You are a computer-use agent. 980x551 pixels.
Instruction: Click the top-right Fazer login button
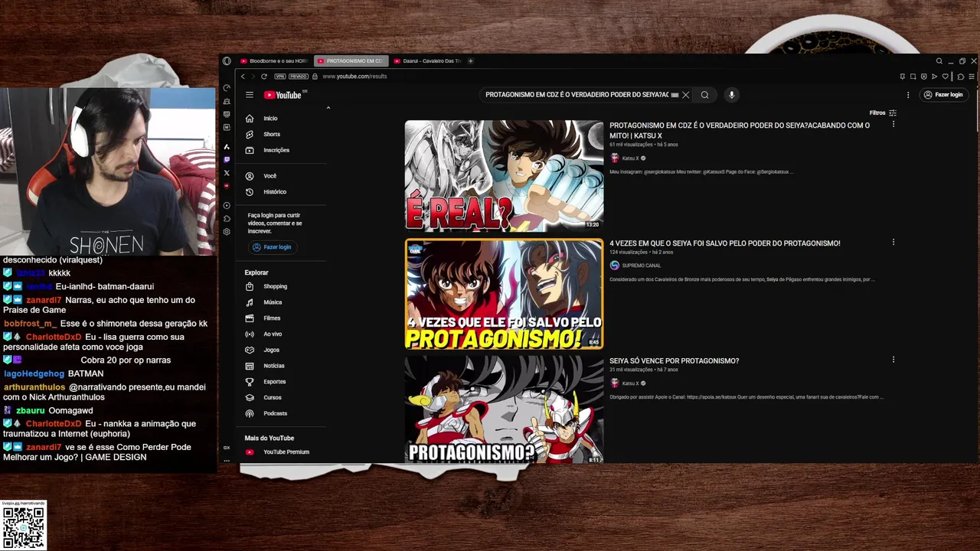(943, 95)
